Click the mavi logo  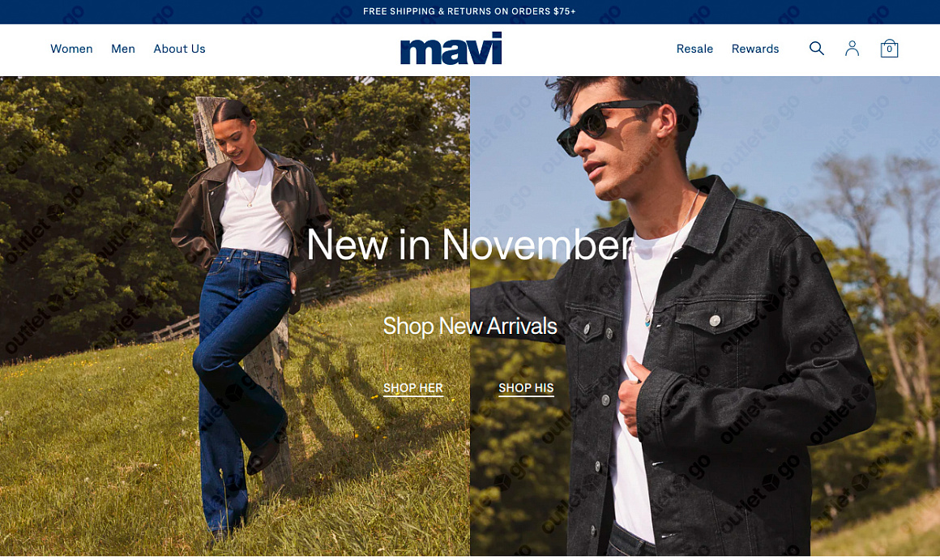point(451,49)
